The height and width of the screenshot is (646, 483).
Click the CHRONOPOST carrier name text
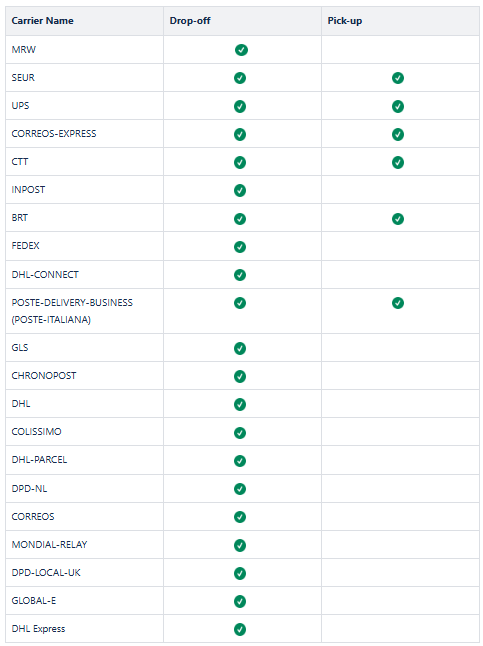coord(44,375)
